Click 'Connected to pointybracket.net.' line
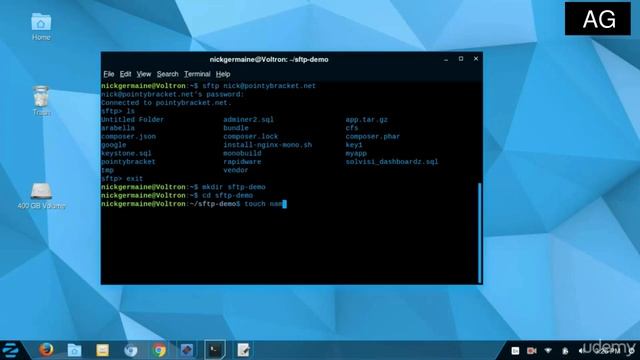The width and height of the screenshot is (640, 360). 166,103
